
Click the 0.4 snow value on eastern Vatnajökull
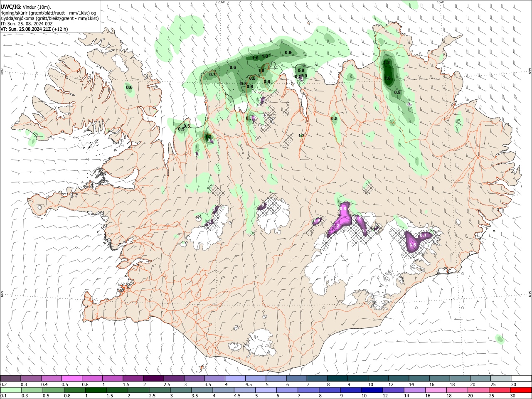pyautogui.click(x=423, y=235)
